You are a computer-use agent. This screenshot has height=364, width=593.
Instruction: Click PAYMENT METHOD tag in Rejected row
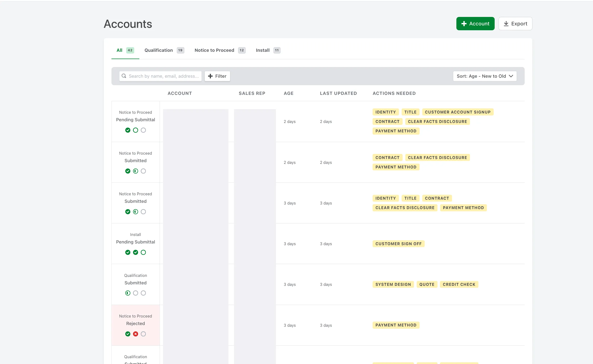pyautogui.click(x=396, y=325)
